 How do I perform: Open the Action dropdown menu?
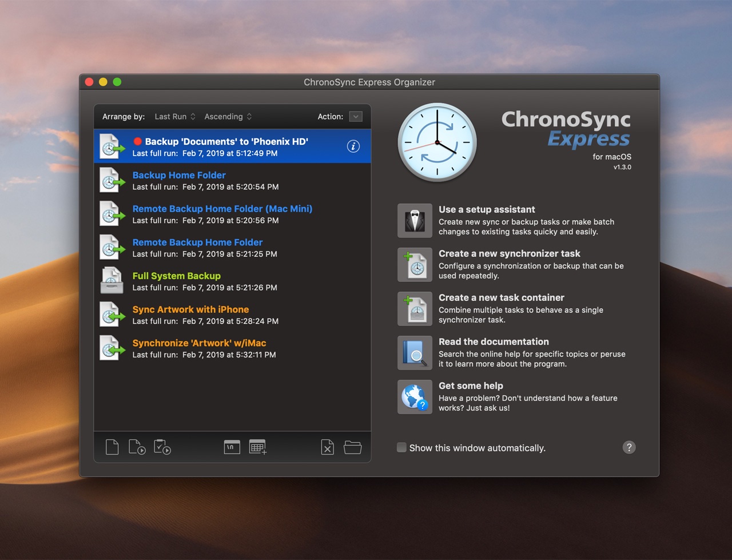click(356, 117)
